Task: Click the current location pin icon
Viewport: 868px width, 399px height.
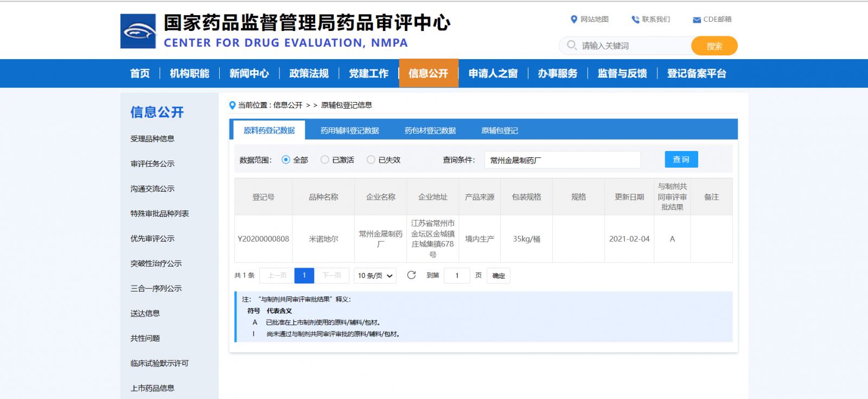Action: [232, 105]
